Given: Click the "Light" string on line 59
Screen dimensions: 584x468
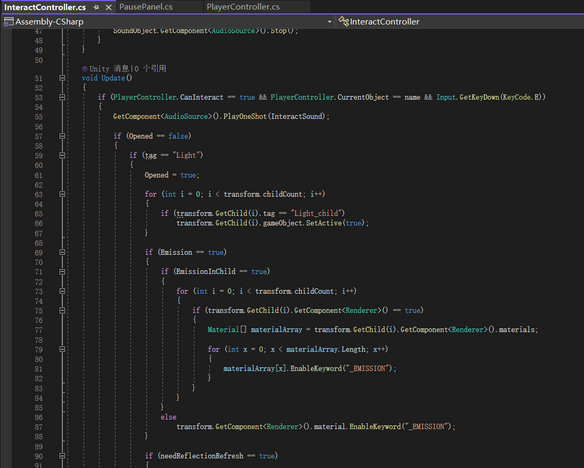Looking at the screenshot, I should point(186,155).
